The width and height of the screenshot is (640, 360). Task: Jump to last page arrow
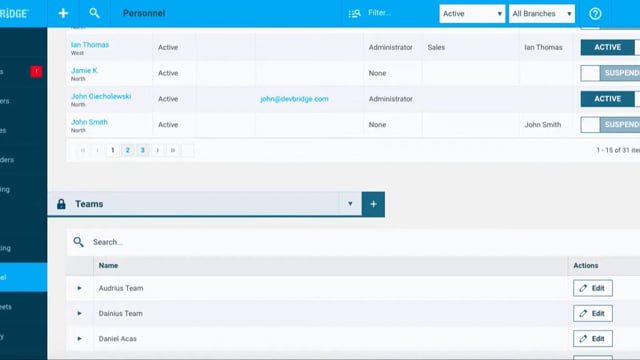tap(173, 150)
